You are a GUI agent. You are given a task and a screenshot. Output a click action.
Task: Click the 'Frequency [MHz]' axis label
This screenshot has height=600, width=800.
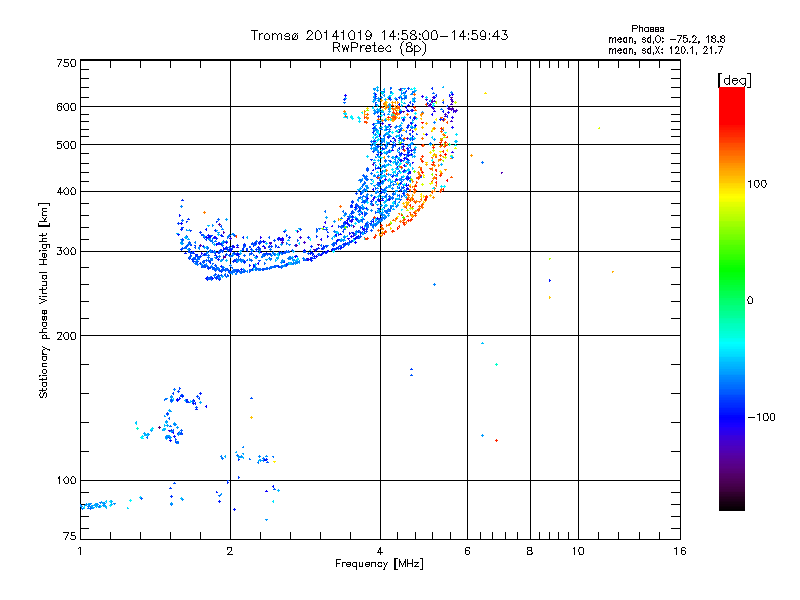[379, 564]
